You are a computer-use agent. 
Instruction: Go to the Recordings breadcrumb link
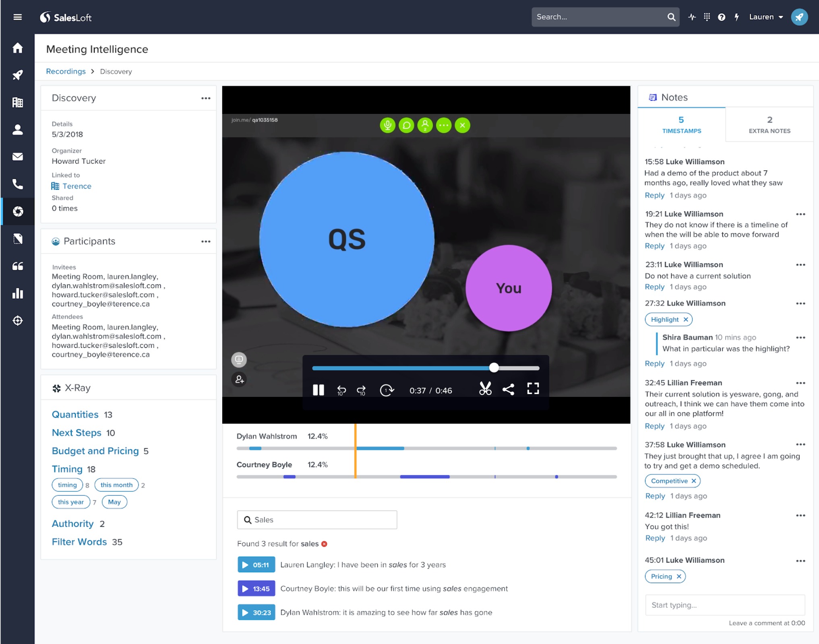pyautogui.click(x=66, y=71)
